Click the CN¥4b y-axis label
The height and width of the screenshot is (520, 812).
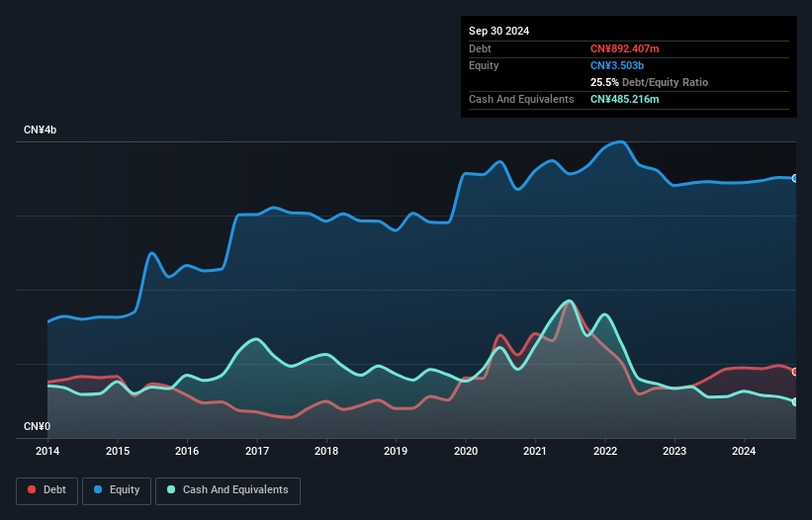(40, 130)
